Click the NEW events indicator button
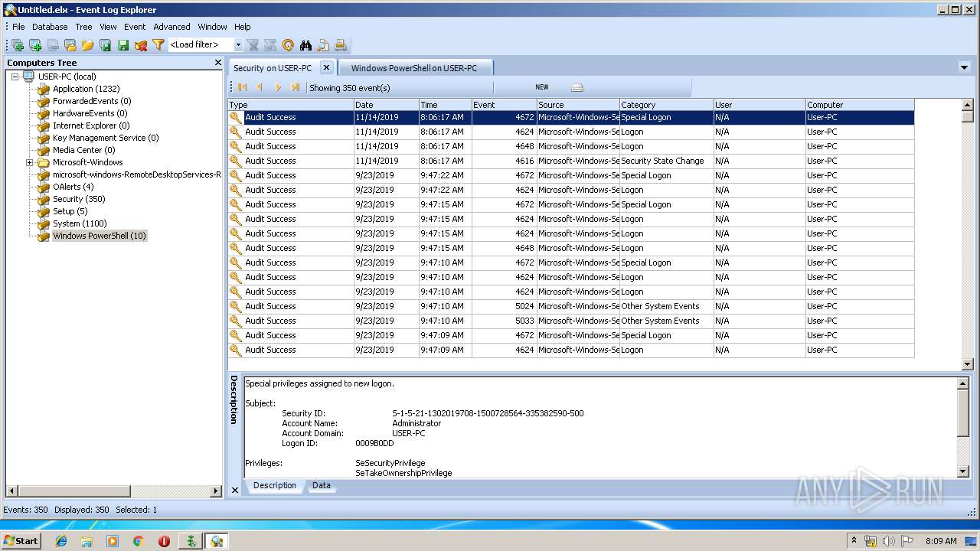This screenshot has height=551, width=980. point(542,87)
